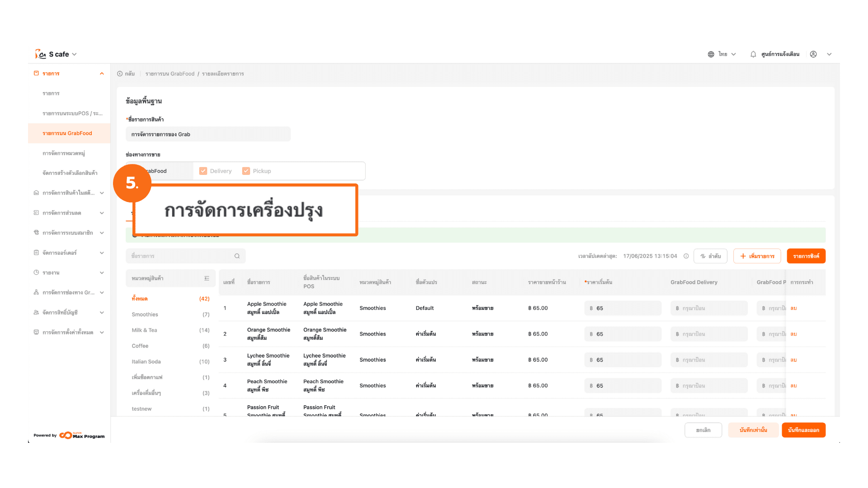
Task: Click the report clock icon รายงาน in sidebar
Action: (x=36, y=272)
